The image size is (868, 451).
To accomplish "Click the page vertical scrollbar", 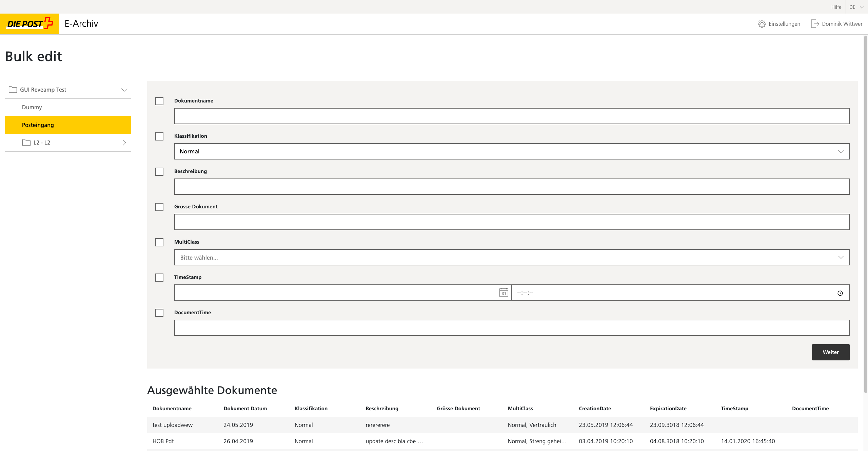I will (865, 214).
